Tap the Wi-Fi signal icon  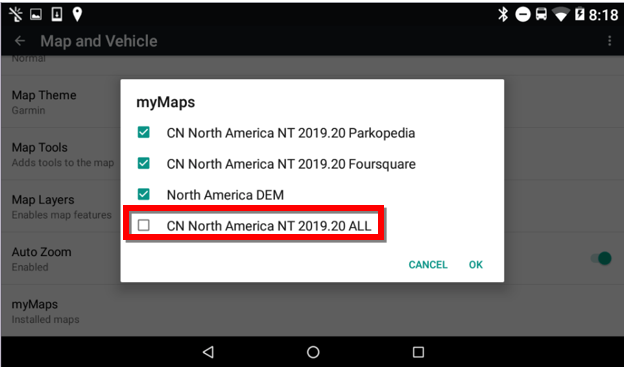pyautogui.click(x=561, y=15)
